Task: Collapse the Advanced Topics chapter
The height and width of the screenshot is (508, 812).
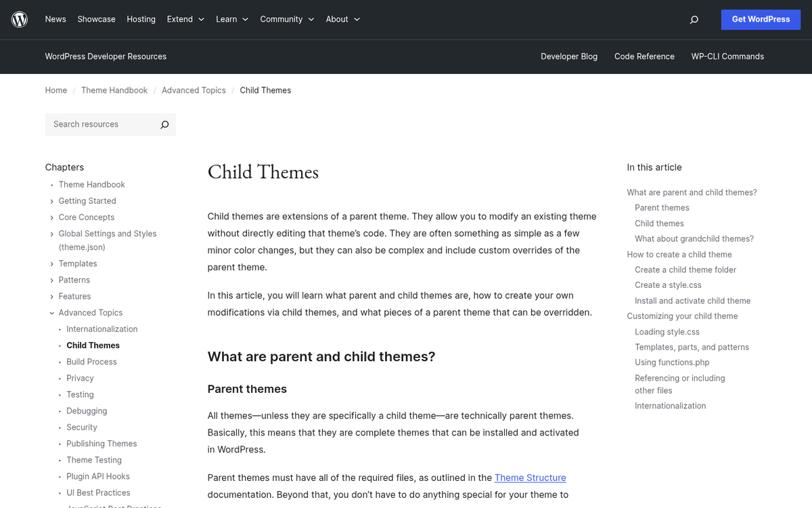Action: 51,312
